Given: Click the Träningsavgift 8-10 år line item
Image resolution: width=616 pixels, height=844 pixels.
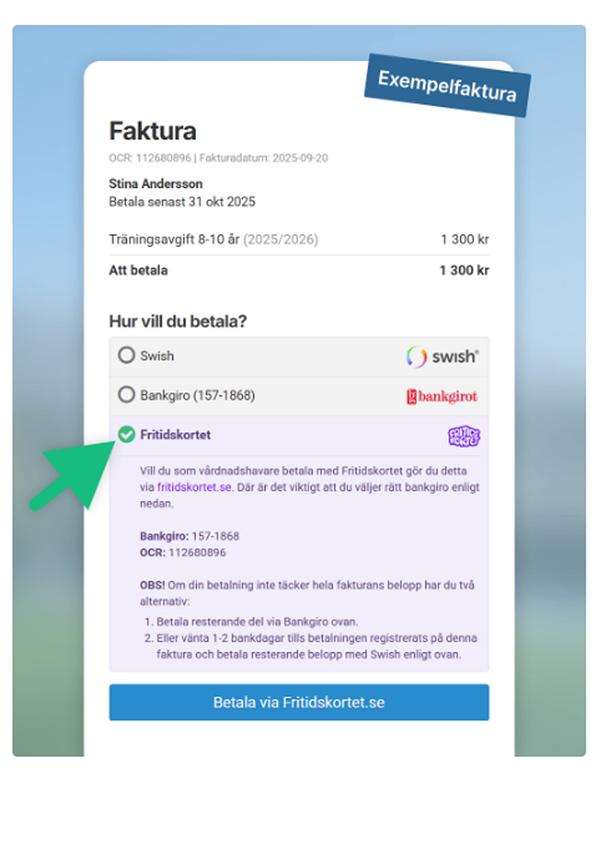Looking at the screenshot, I should [x=214, y=239].
